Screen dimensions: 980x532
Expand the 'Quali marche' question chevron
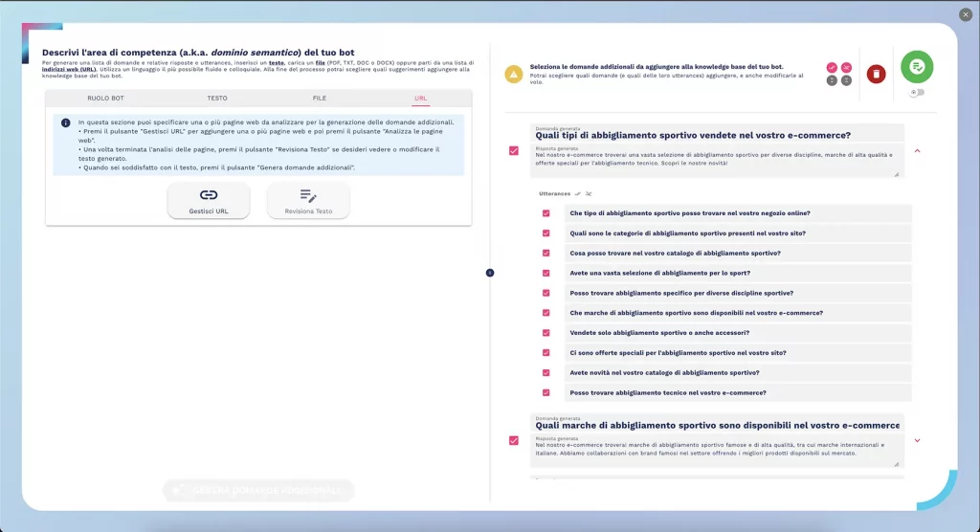(917, 441)
